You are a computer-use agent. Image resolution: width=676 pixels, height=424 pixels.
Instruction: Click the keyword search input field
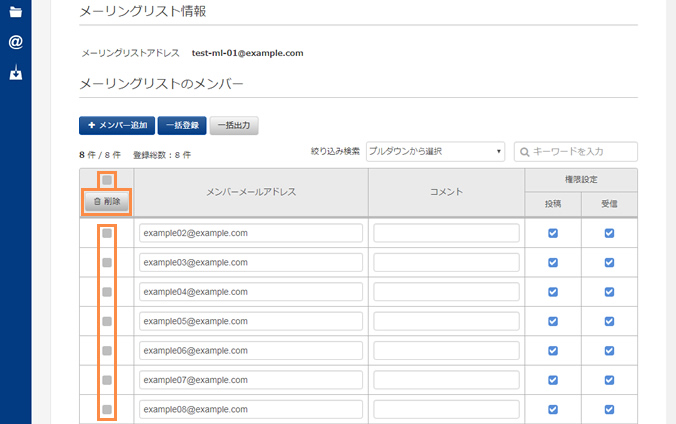(x=576, y=151)
